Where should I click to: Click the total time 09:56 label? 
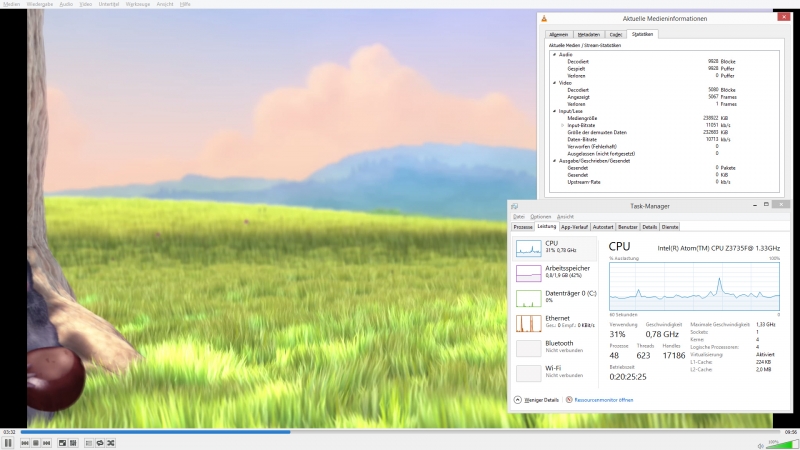click(x=790, y=432)
